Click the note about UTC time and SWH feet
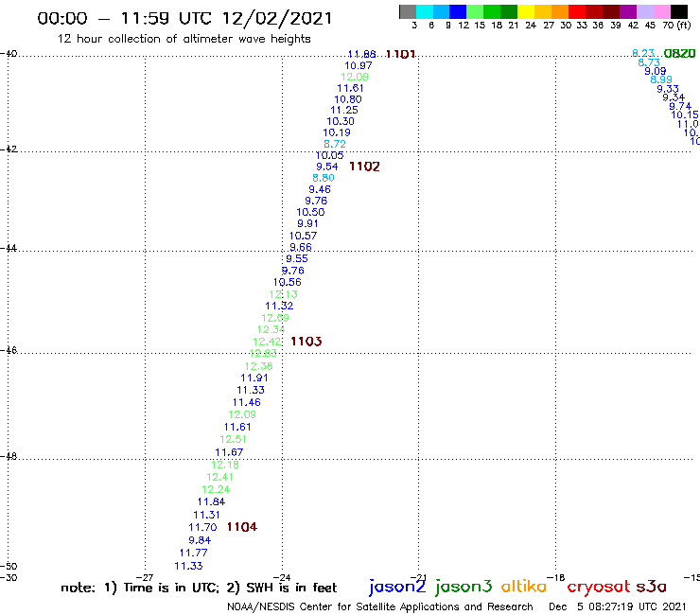The height and width of the screenshot is (615, 700). pos(199,588)
